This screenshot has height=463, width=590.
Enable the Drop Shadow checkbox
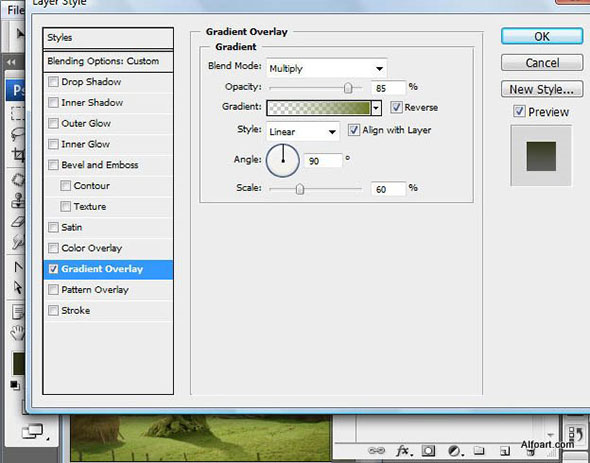pos(53,82)
